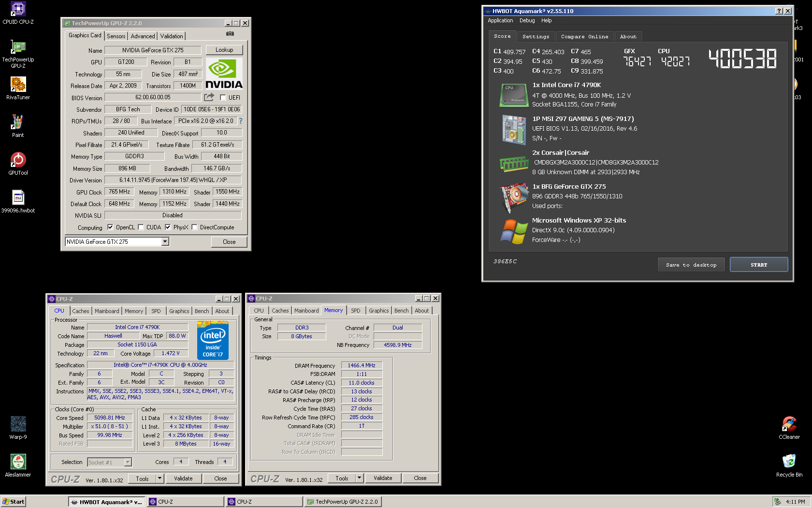Click Close in the CPU-Z Memory window

420,478
